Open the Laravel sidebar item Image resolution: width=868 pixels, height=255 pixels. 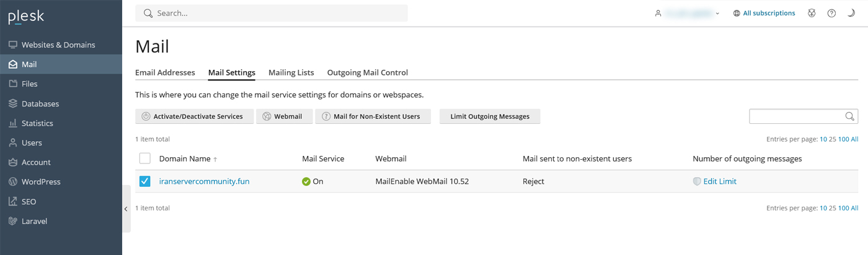pos(34,221)
